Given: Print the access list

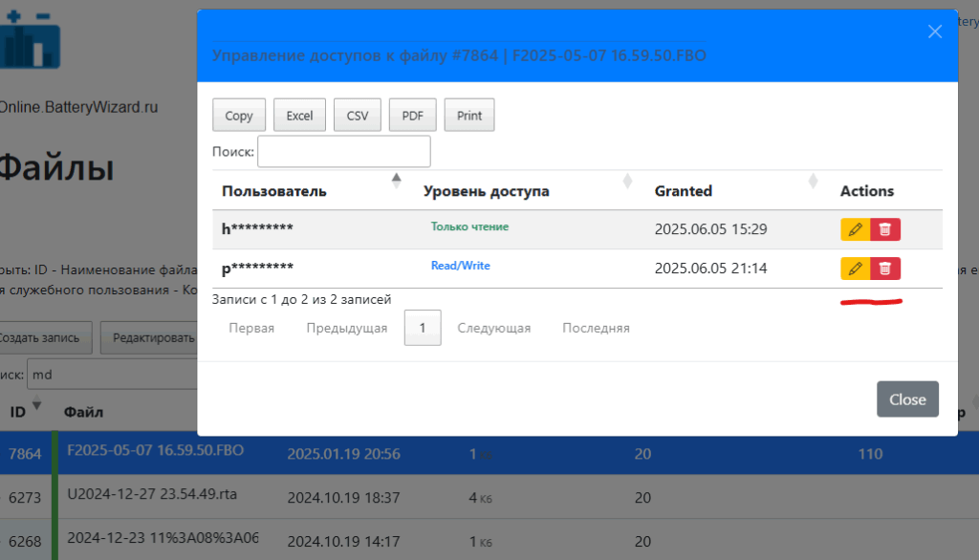Looking at the screenshot, I should point(469,116).
